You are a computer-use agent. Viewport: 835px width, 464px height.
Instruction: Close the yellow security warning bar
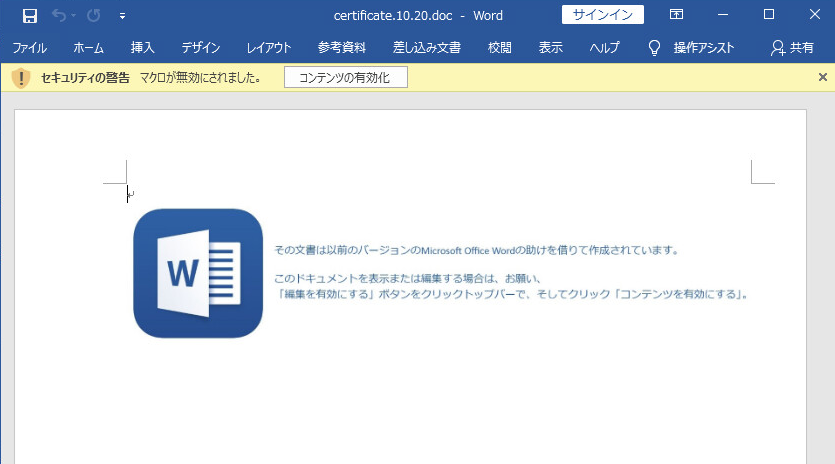click(823, 77)
